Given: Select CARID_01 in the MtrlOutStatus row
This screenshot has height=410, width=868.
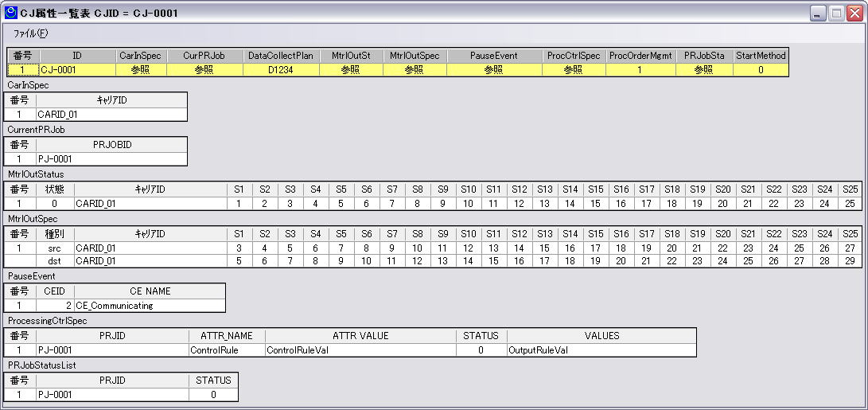Looking at the screenshot, I should tap(150, 203).
